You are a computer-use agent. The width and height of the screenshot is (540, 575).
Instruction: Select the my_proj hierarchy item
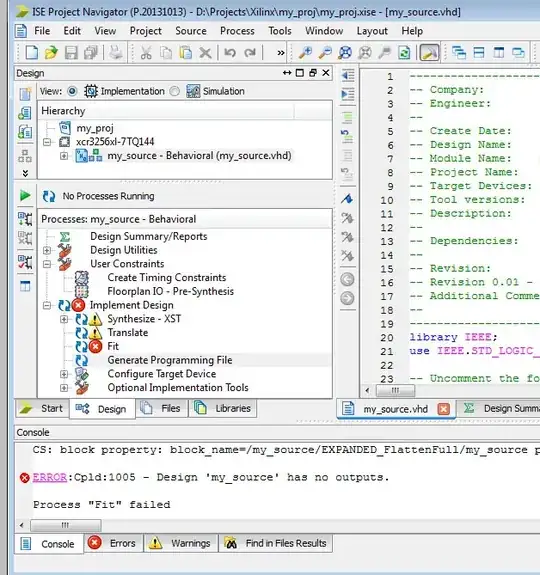pyautogui.click(x=95, y=128)
